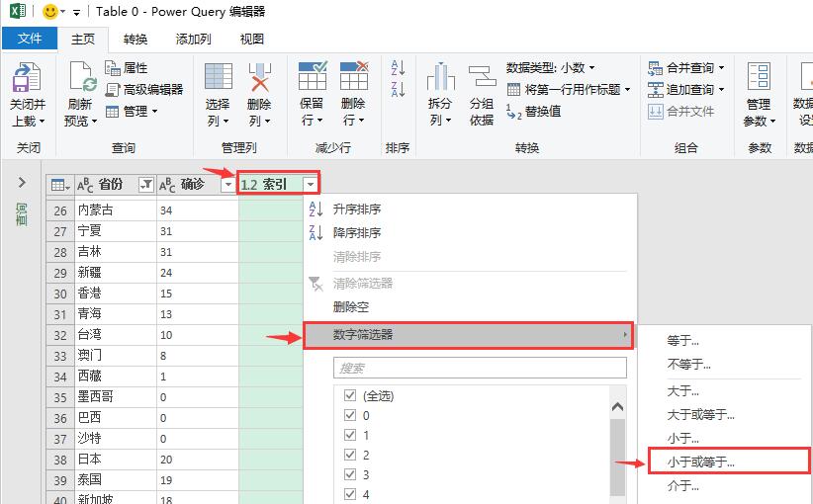
Task: Uncheck the value 2 checkbox
Action: (x=349, y=455)
